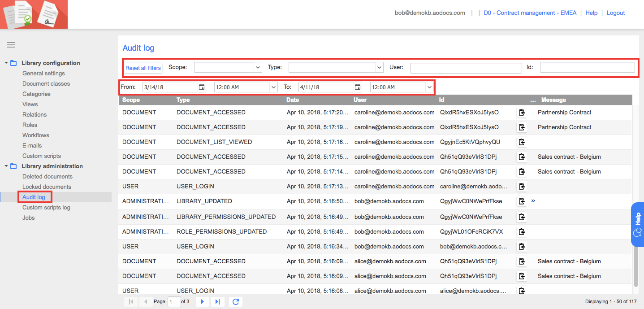644x309 pixels.
Task: Open Custom scripts log
Action: 46,208
